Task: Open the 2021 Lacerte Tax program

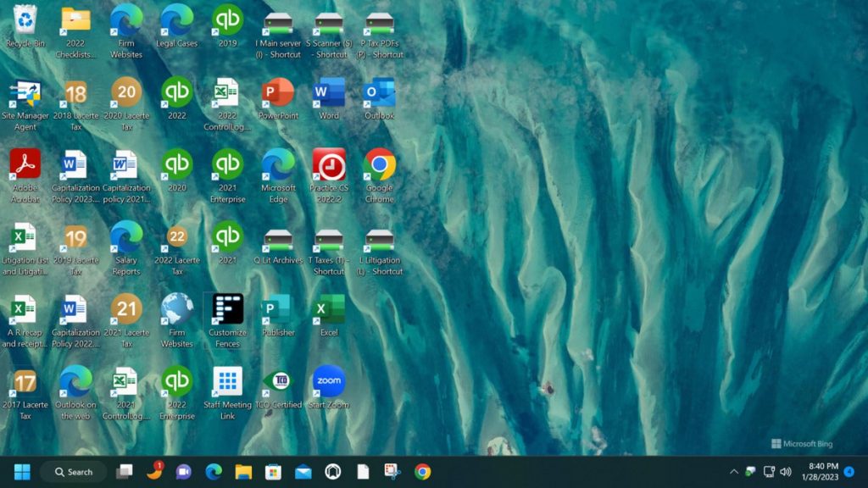Action: [125, 309]
